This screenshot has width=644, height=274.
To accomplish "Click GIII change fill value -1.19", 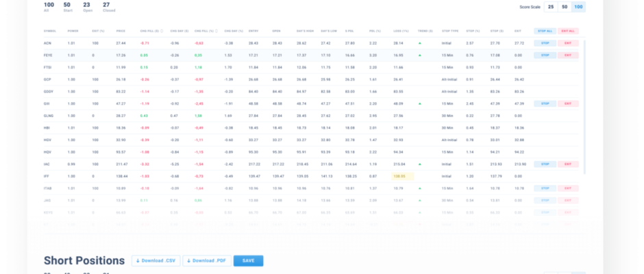I will pyautogui.click(x=145, y=103).
